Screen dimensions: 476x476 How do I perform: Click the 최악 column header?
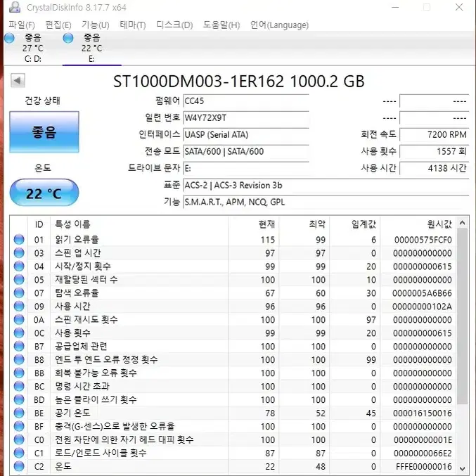[x=304, y=224]
